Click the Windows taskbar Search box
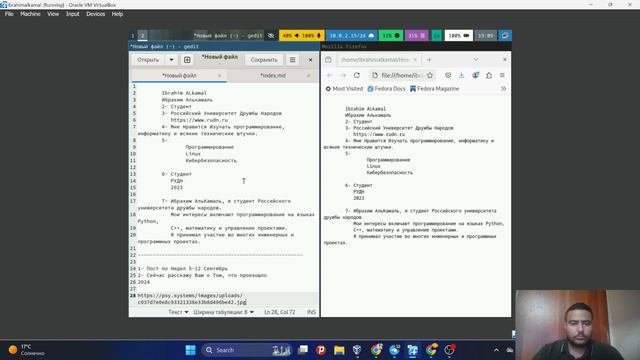The image size is (640, 360). coord(246,350)
